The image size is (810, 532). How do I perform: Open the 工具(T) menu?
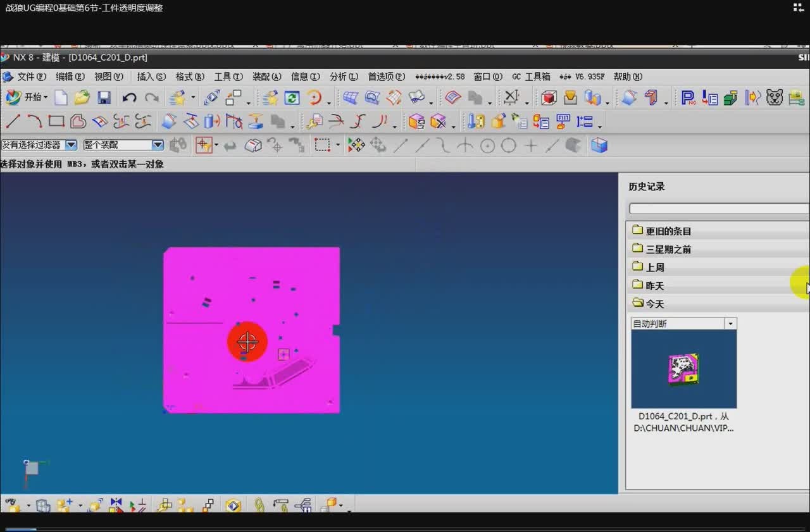coord(228,77)
